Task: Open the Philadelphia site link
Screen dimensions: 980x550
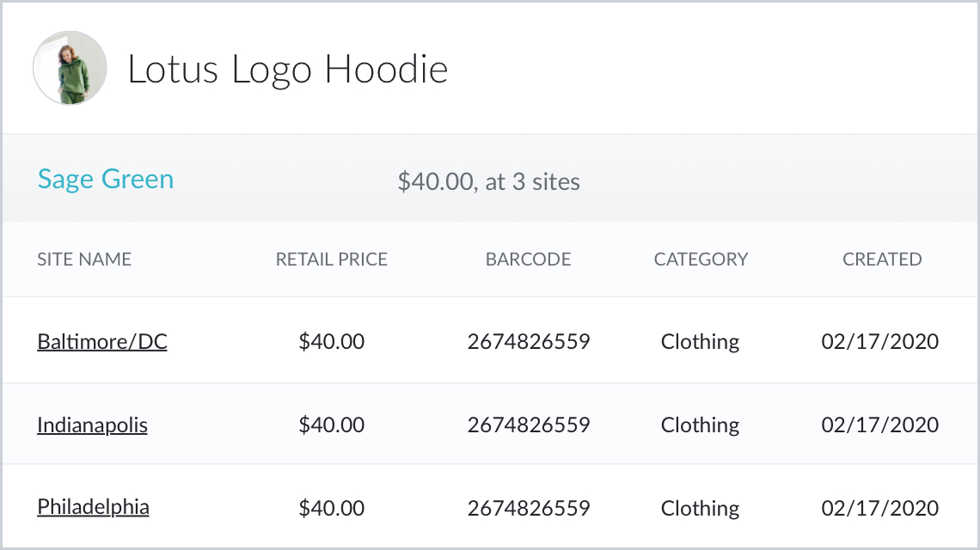Action: (93, 508)
